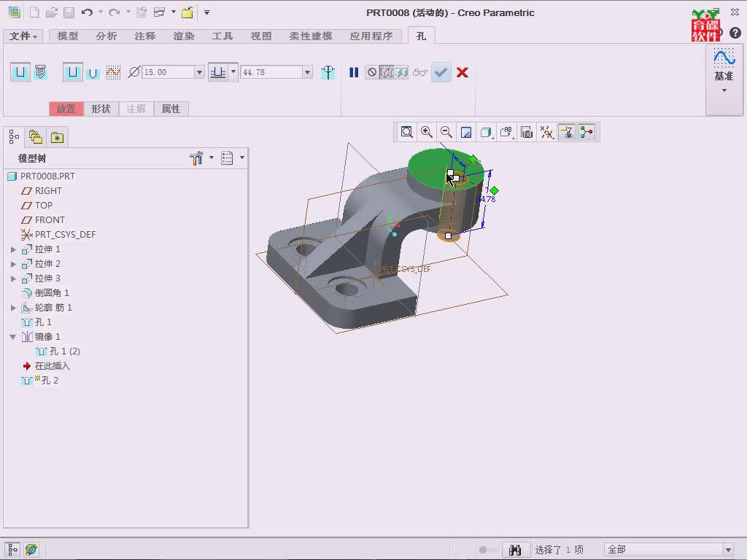Open the windows switcher icon

pos(159,12)
